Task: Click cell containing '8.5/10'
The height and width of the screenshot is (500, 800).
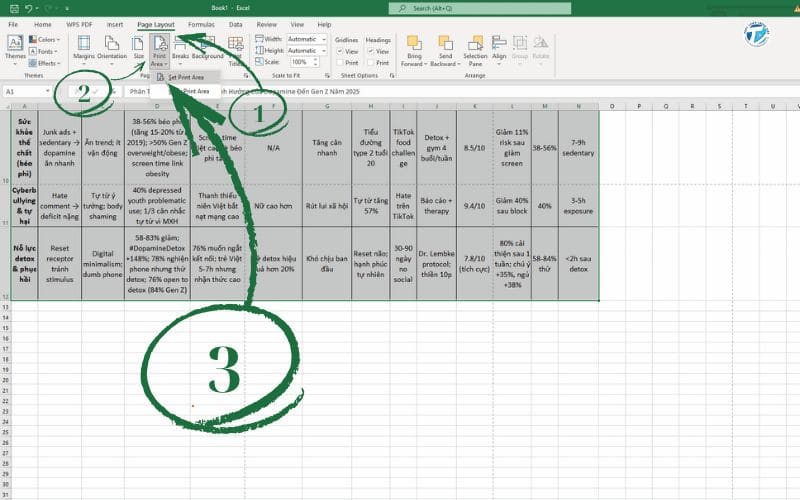Action: 474,147
